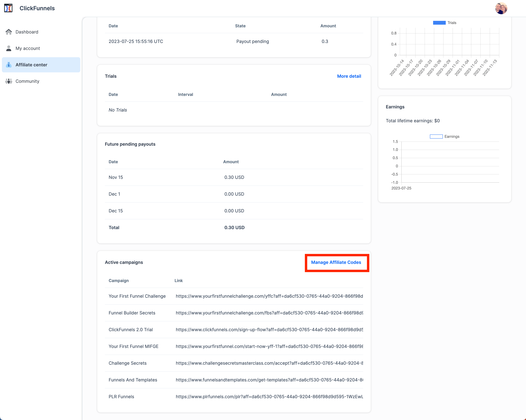Open Manage Affiliate Codes link
The image size is (526, 420).
(336, 262)
